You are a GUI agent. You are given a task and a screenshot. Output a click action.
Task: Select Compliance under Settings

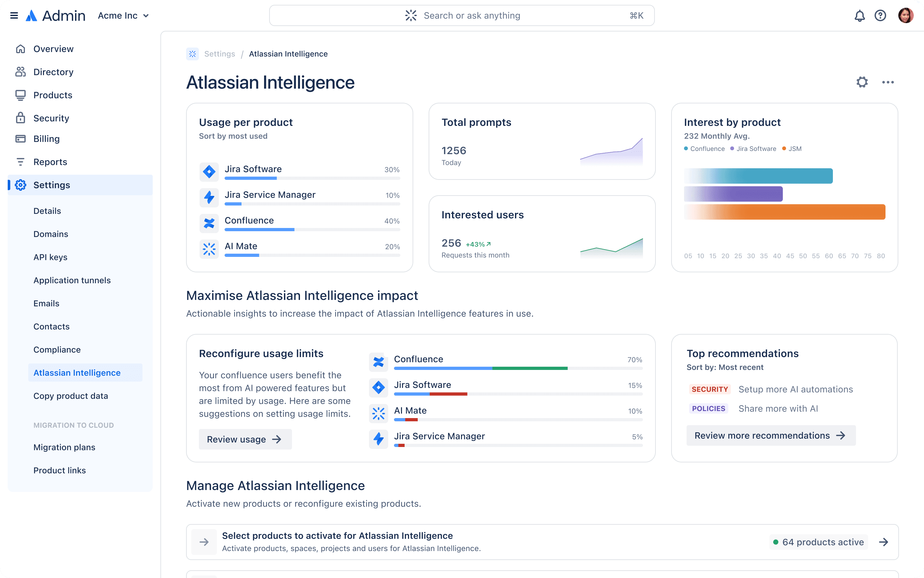tap(57, 350)
